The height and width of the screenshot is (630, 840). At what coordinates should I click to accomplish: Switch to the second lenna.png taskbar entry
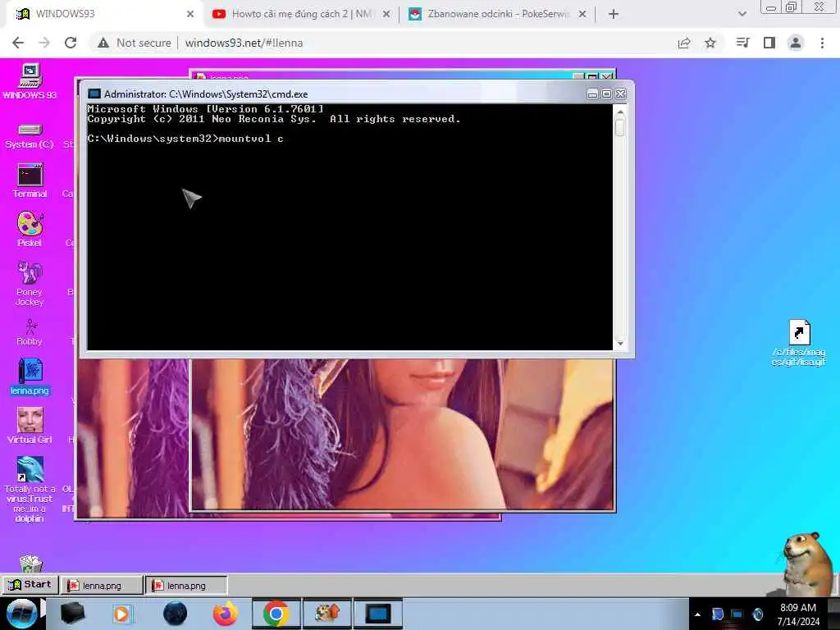click(x=186, y=586)
